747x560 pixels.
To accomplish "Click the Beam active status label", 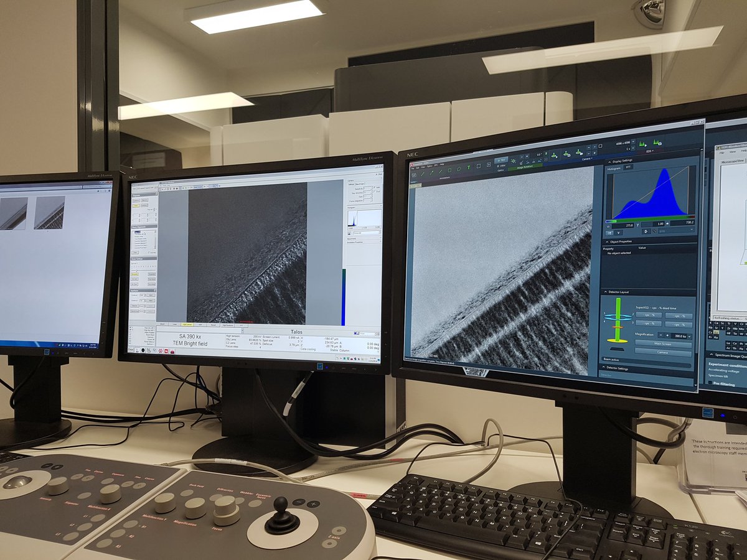I will (611, 360).
